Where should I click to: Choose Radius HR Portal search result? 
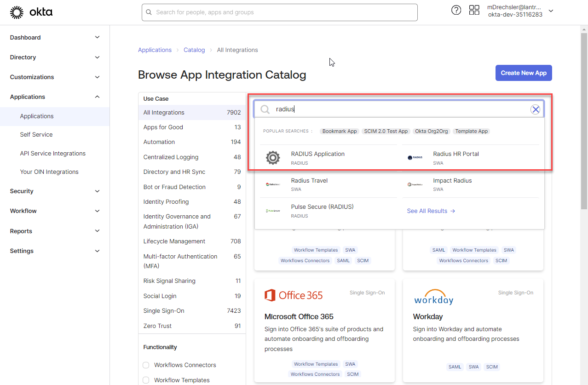[x=470, y=158]
